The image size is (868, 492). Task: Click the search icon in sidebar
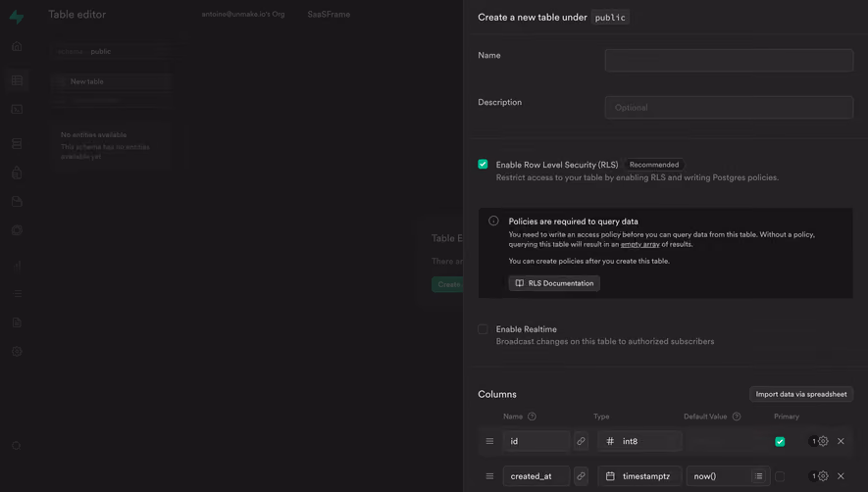17,446
